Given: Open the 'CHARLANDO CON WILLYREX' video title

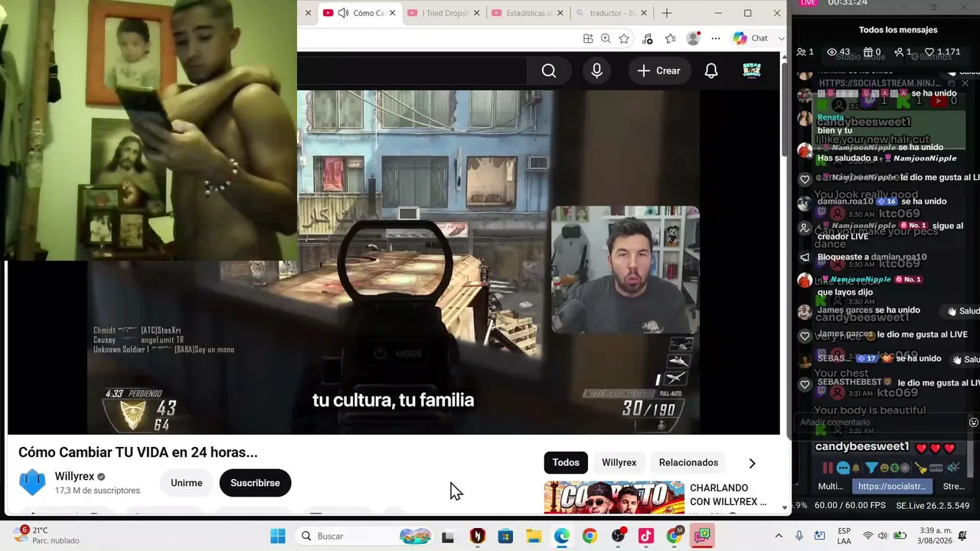Looking at the screenshot, I should pyautogui.click(x=728, y=494).
